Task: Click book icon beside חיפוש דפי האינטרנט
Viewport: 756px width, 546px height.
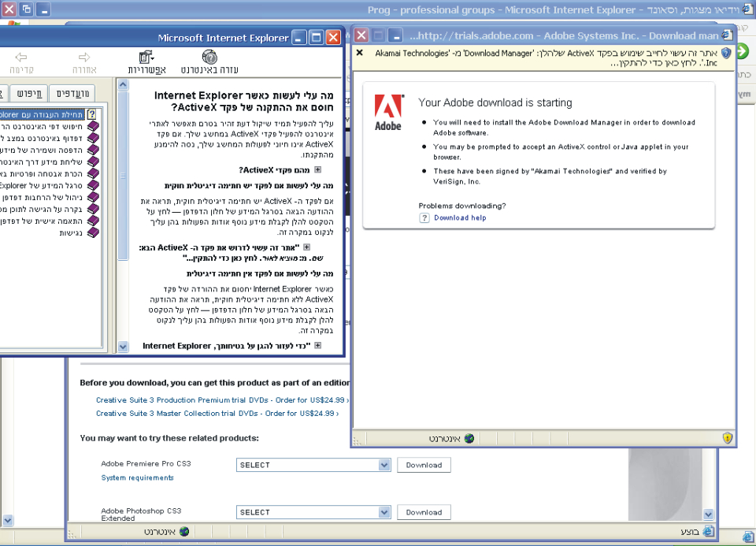Action: [x=93, y=126]
